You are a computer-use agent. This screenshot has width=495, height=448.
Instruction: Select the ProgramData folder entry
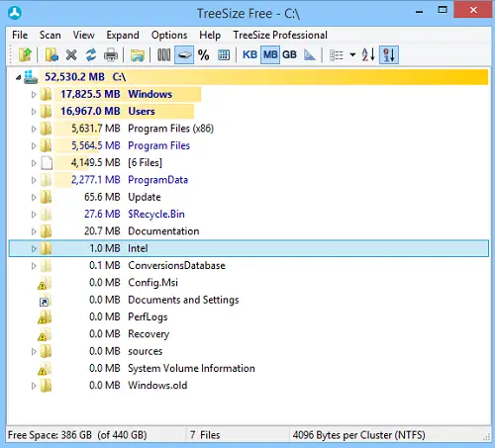point(157,180)
